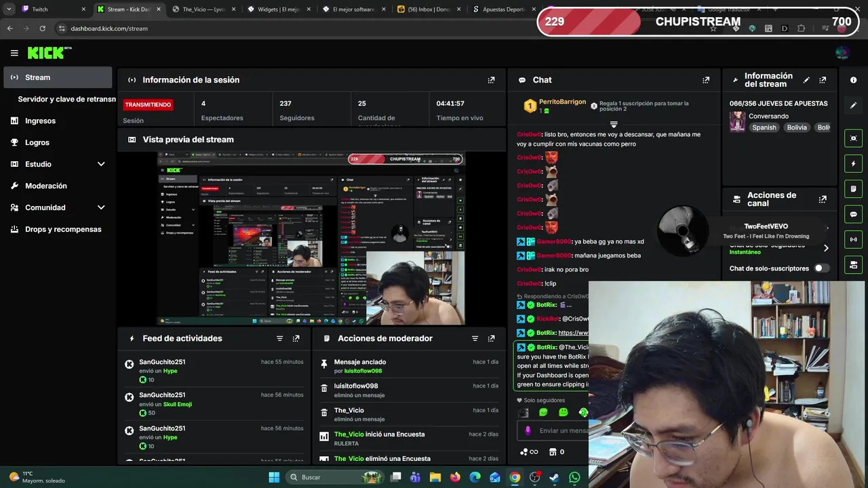Screen dimensions: 868x488
Task: Click SanGuchito251 who sent Skull Emoji
Action: tap(162, 395)
